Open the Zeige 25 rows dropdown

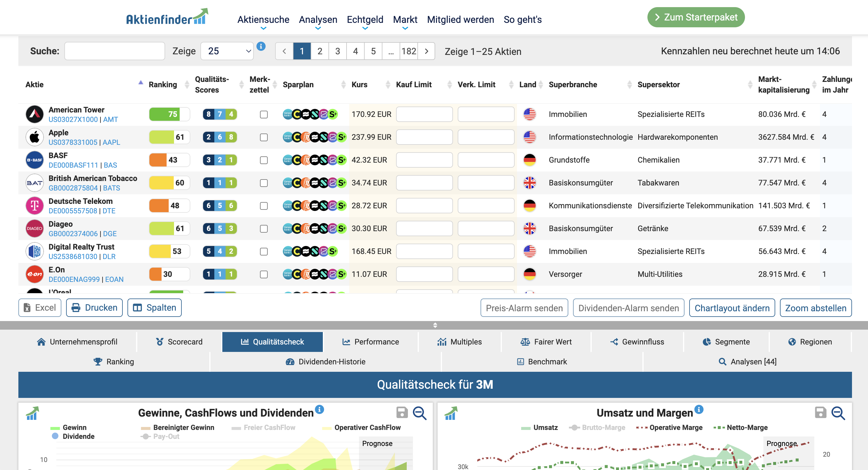(227, 51)
